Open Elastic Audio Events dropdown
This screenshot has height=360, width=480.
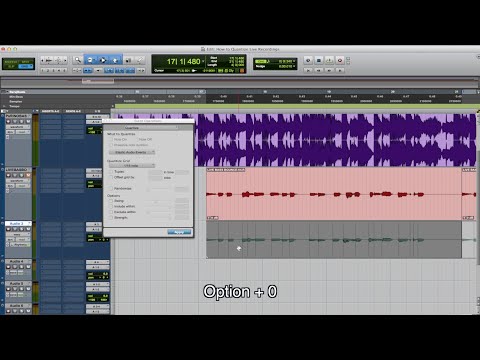(x=132, y=152)
